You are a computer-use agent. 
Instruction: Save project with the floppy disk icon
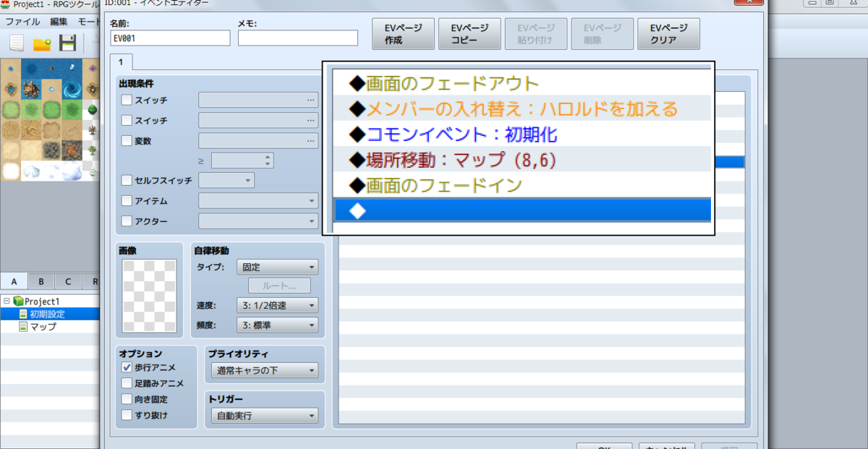click(x=67, y=43)
